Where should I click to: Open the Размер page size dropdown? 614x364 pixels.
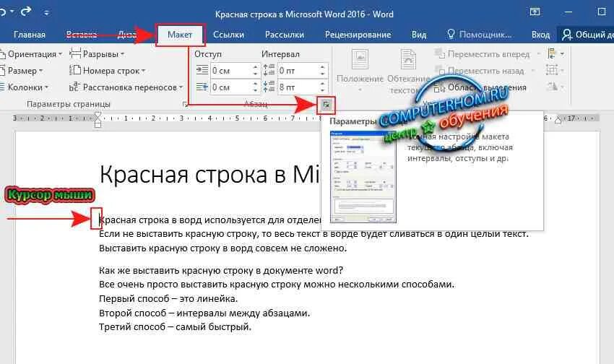[22, 71]
